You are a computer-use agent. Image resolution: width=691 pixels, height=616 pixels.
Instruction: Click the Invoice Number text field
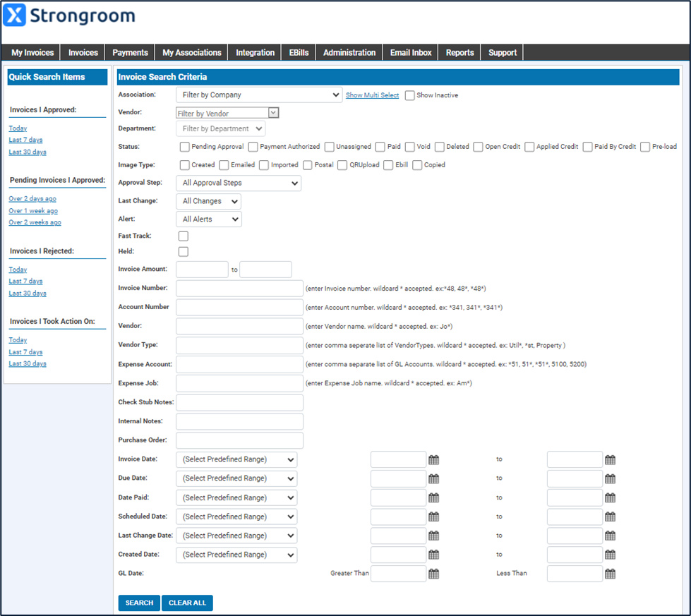(239, 288)
